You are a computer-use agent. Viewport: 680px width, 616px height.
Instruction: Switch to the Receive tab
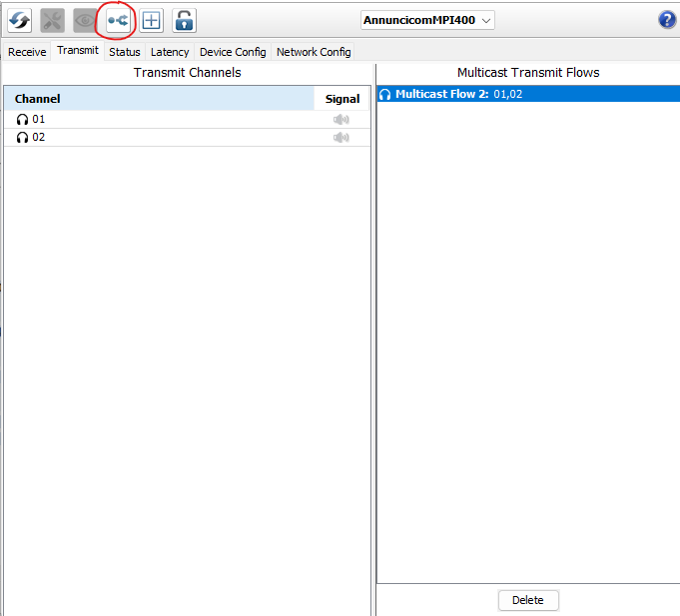pos(27,52)
